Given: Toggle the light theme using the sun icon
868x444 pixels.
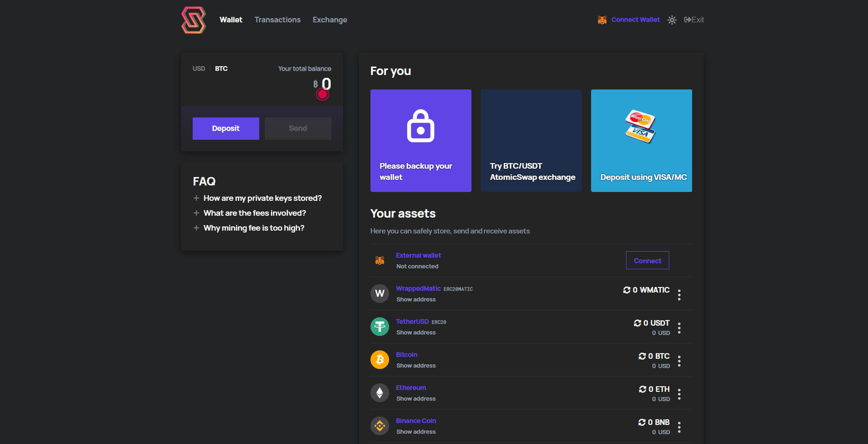Looking at the screenshot, I should (x=672, y=20).
